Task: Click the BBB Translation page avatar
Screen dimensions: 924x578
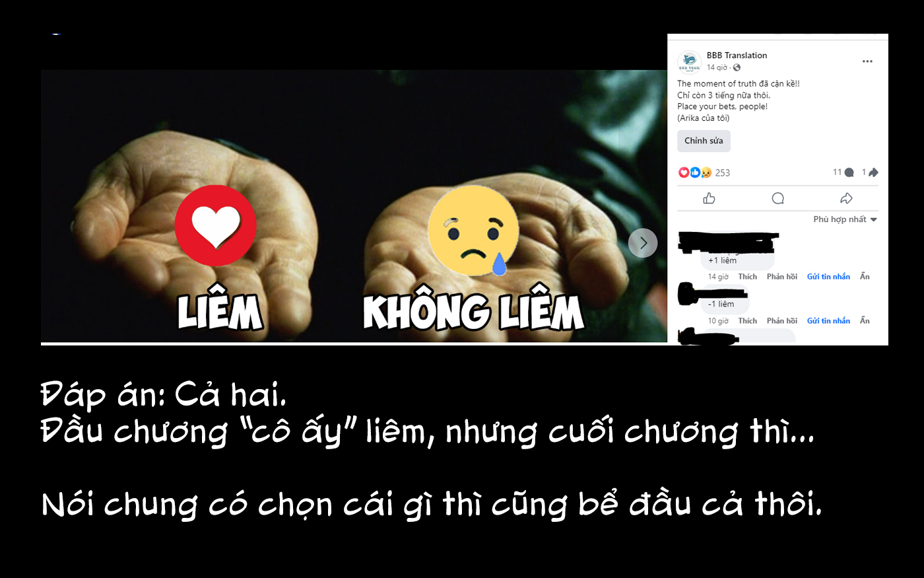Action: point(689,61)
